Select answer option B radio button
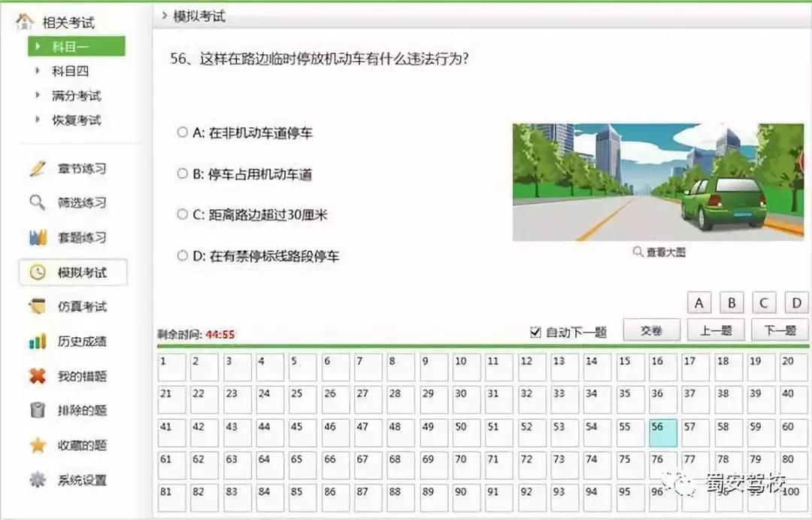The width and height of the screenshot is (812, 520). (x=182, y=173)
